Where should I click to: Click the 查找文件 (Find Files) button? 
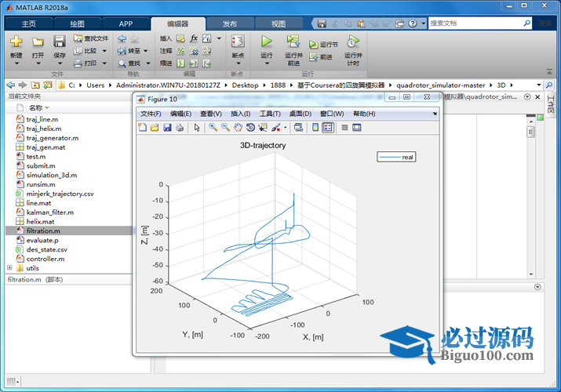click(91, 38)
